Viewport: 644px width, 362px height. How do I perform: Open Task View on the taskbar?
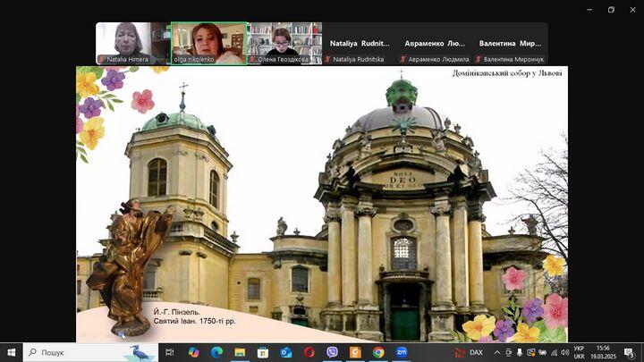point(169,352)
